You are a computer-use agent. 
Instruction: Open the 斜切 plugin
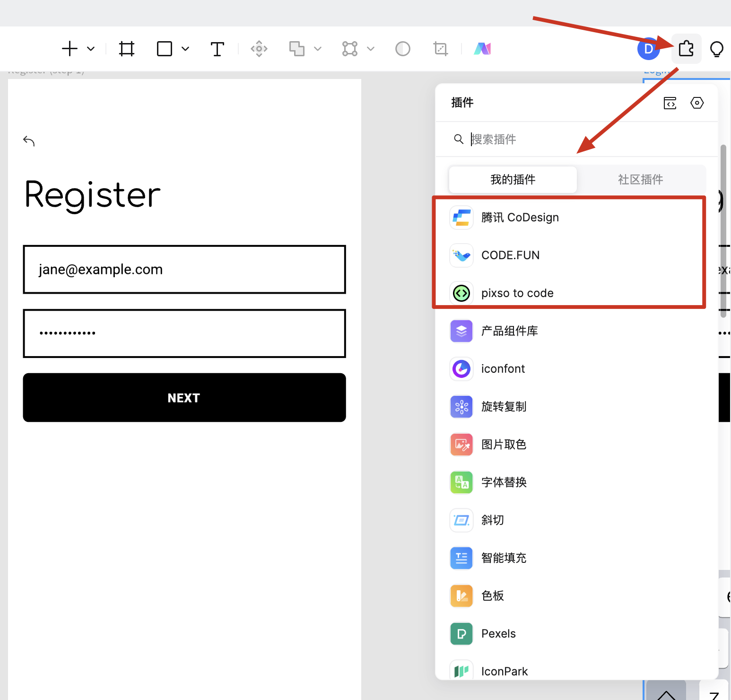tap(577, 520)
